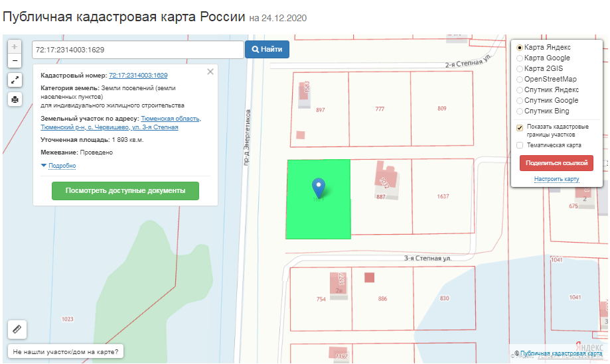
Task: Click the пр-д Энергетиков street label
Action: [247, 138]
